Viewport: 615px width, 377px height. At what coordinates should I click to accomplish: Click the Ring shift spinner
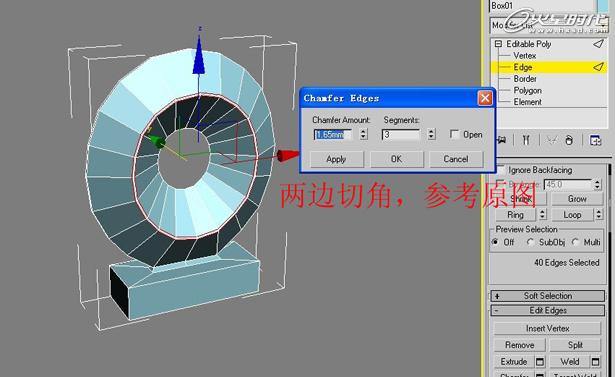point(542,215)
